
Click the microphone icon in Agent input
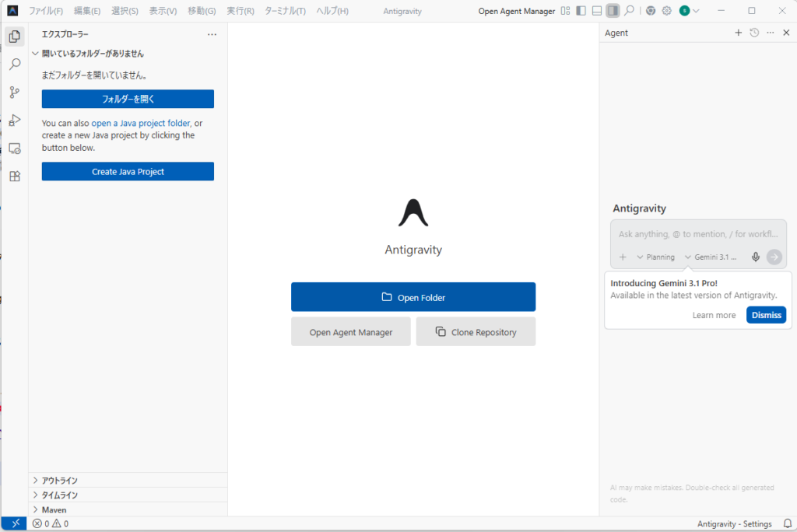[x=755, y=257]
